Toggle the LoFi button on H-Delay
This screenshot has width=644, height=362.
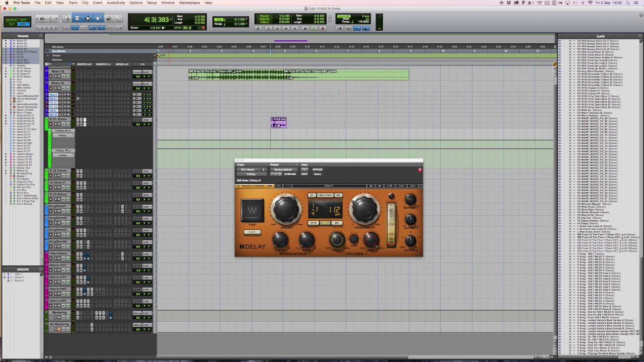(x=252, y=232)
